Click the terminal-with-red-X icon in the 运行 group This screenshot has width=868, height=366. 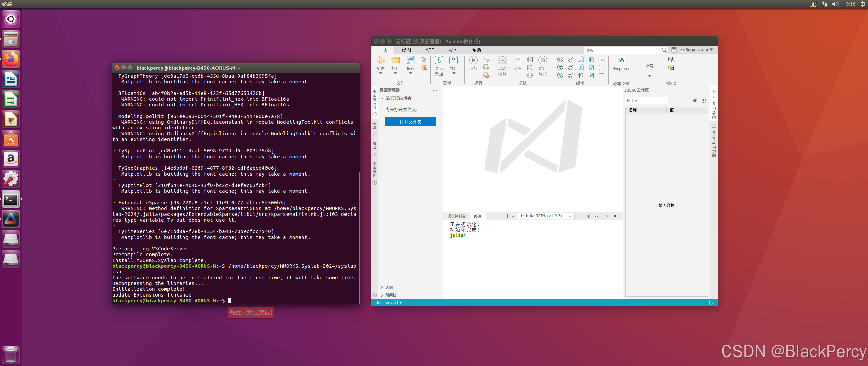tap(486, 75)
